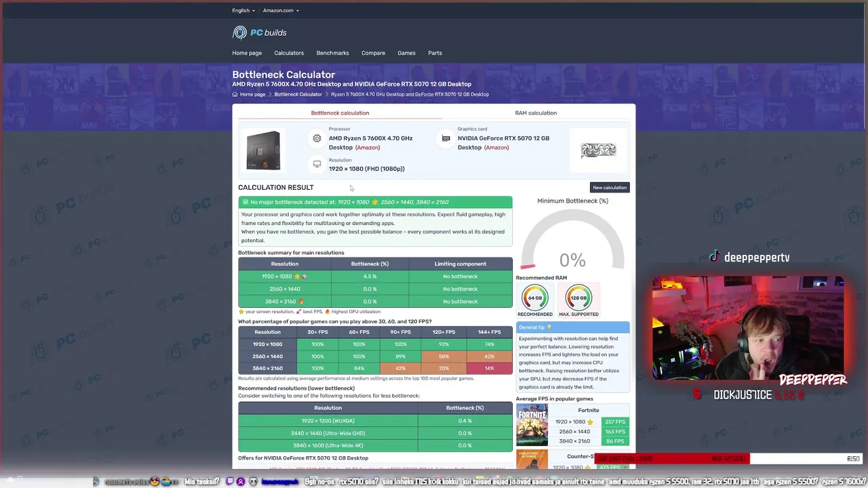Viewport: 868px width, 488px height.
Task: Click the monitor resolution icon
Action: 317,164
